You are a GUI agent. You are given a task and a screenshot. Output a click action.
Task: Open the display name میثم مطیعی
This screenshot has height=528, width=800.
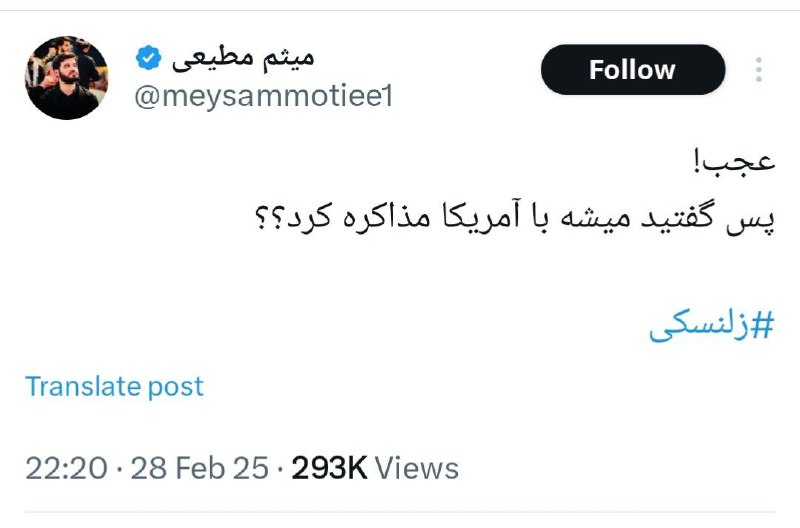[x=243, y=58]
